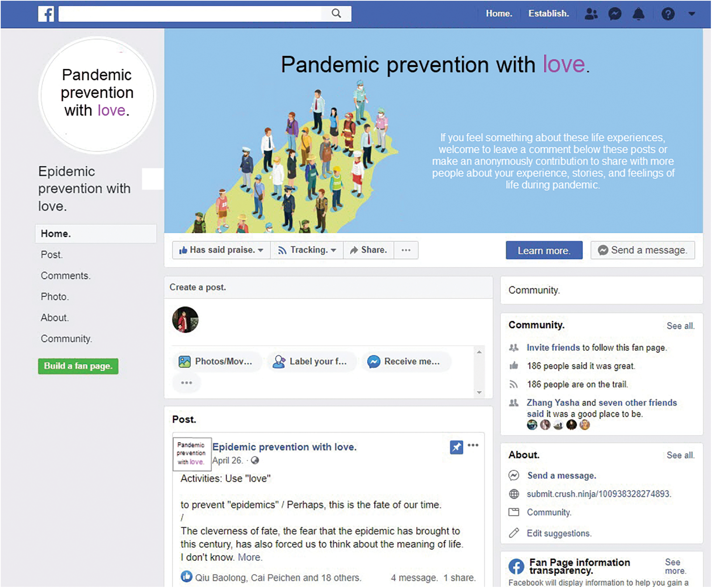The width and height of the screenshot is (712, 588).
Task: Click scroll down arrow in create post box
Action: (479, 393)
